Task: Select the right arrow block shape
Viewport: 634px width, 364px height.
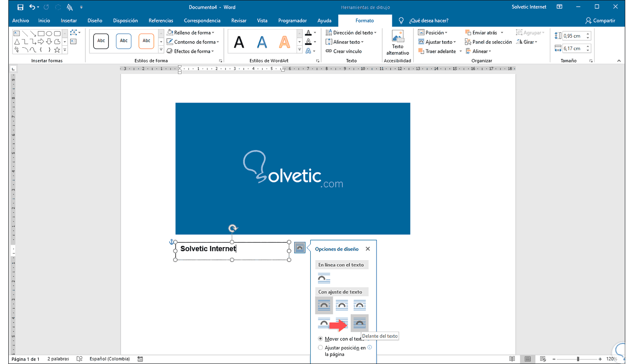Action: (41, 42)
